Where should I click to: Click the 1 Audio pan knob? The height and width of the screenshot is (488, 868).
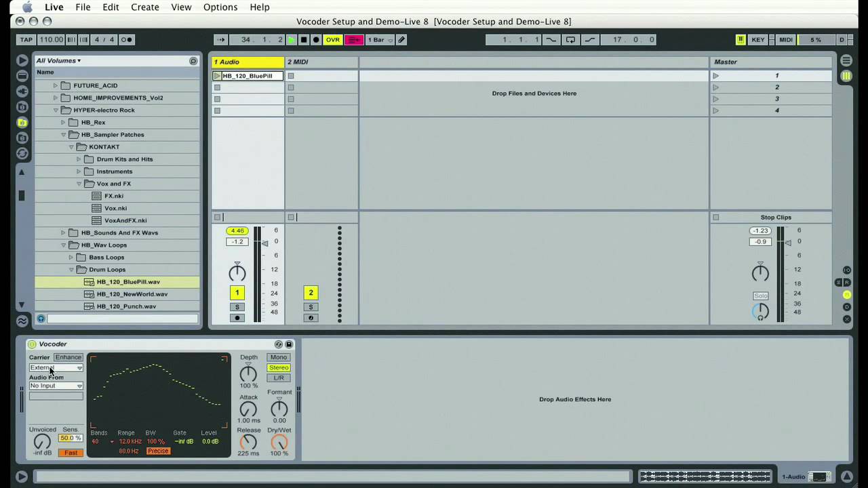[237, 272]
